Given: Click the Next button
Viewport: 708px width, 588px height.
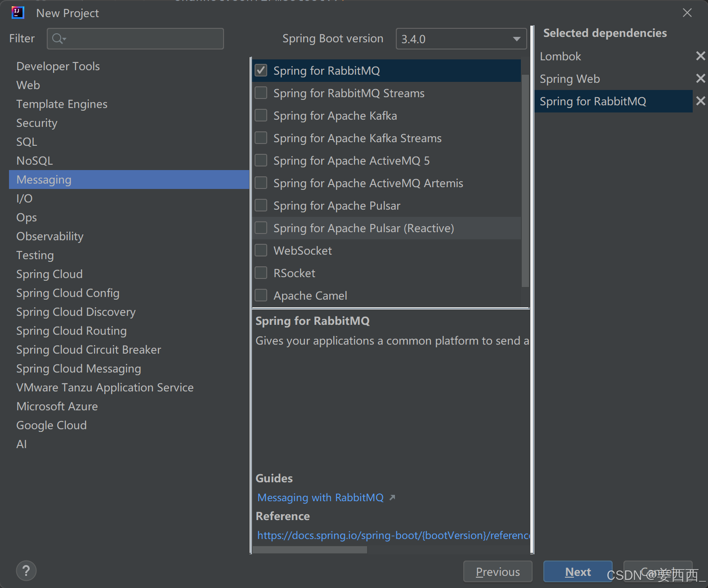Looking at the screenshot, I should 578,571.
